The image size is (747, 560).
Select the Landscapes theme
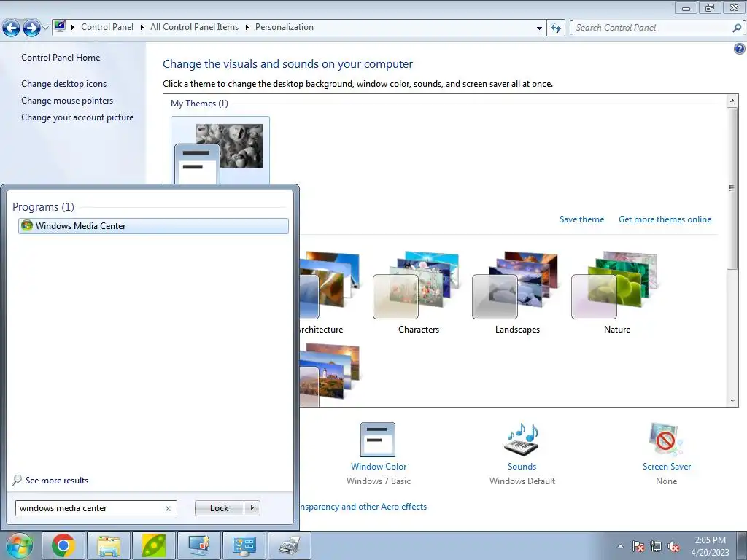pos(517,292)
